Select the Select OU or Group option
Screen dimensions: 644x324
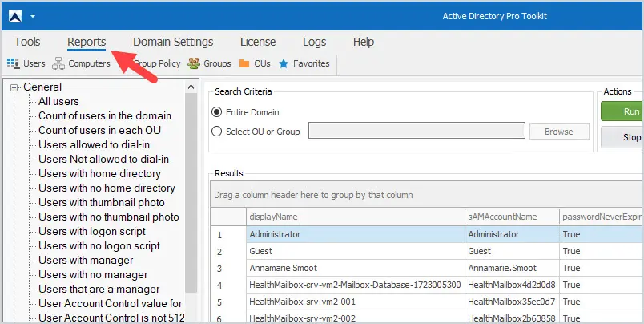pos(216,132)
